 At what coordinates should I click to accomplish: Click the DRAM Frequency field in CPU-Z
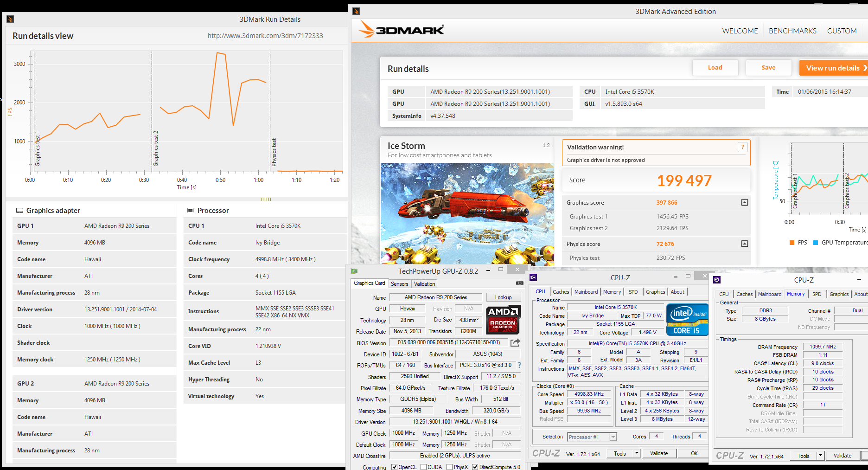coord(823,347)
